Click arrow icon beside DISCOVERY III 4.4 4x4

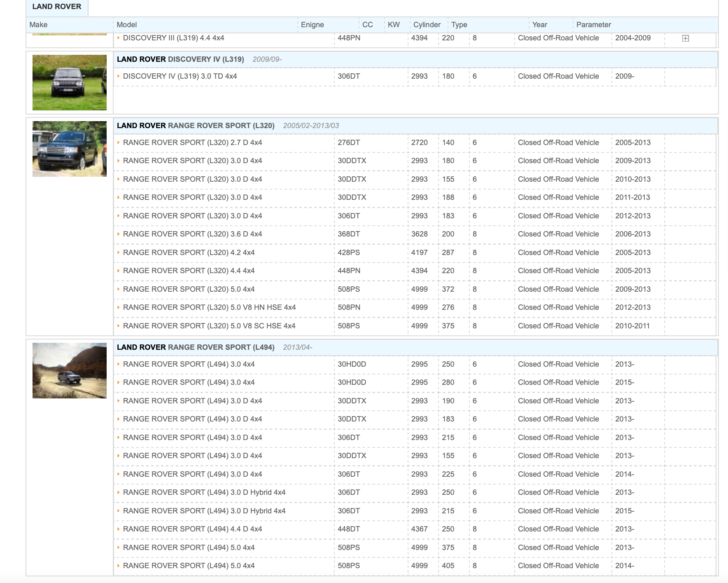coord(119,38)
